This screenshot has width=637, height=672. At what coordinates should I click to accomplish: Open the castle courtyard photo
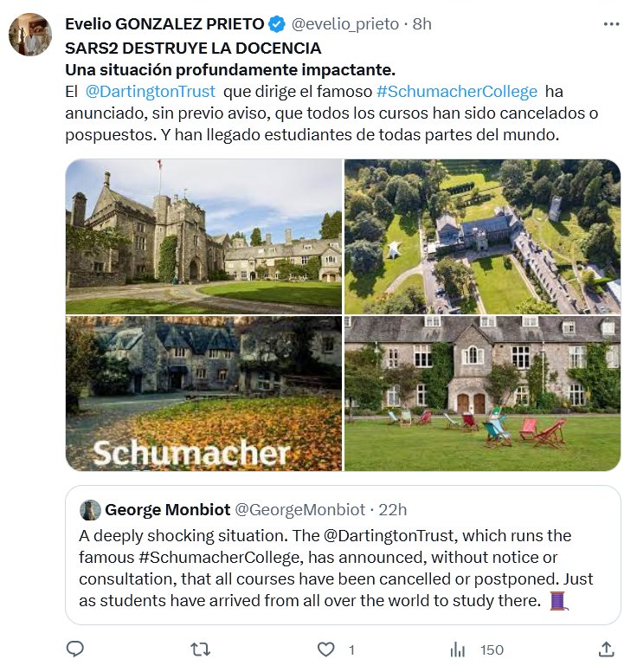pos(203,236)
